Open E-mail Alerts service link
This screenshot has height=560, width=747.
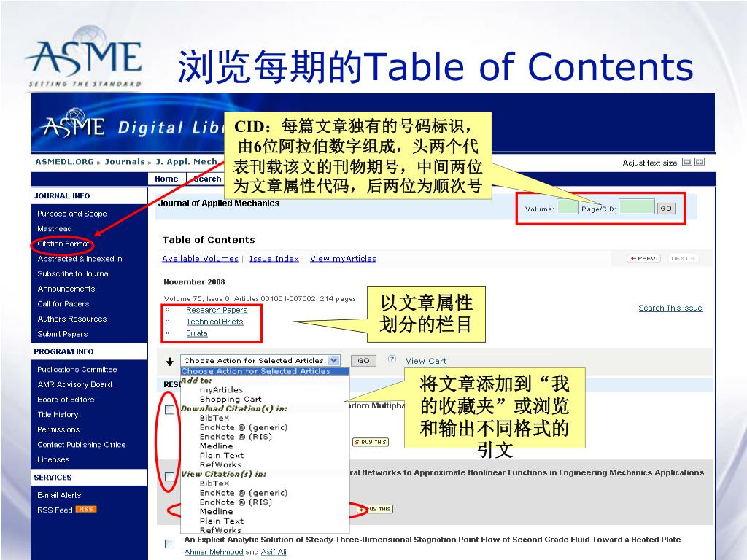[x=59, y=495]
